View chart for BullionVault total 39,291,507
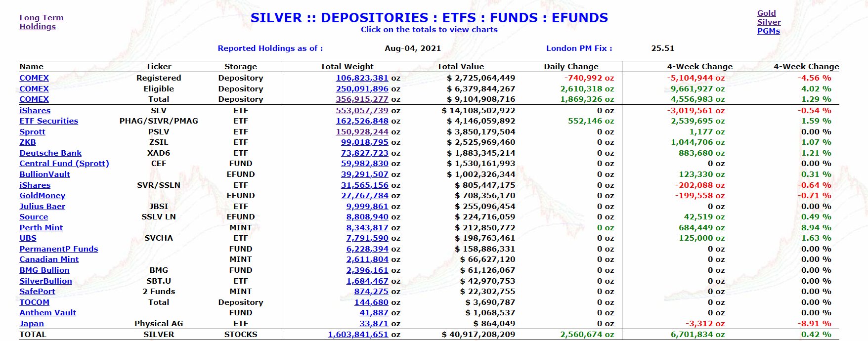This screenshot has height=341, width=868. tap(365, 174)
